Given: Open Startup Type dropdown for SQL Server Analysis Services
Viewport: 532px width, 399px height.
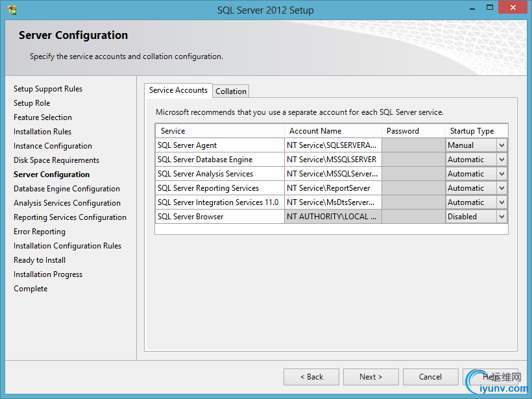Looking at the screenshot, I should pyautogui.click(x=502, y=174).
